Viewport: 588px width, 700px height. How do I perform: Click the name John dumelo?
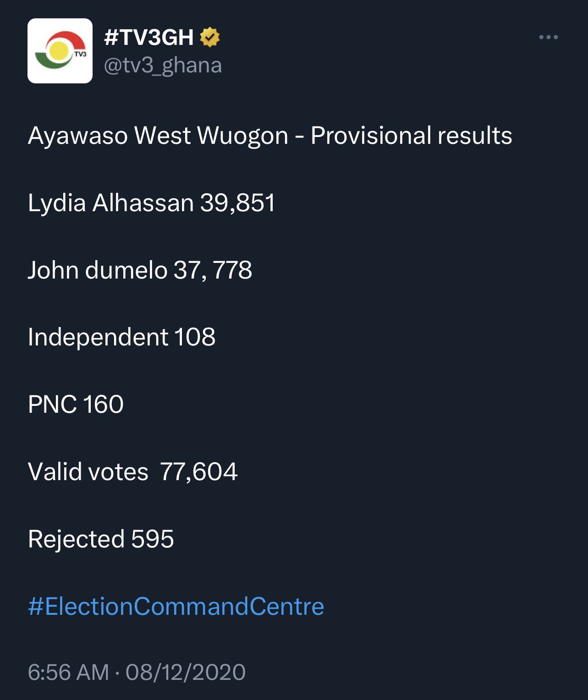(x=98, y=270)
